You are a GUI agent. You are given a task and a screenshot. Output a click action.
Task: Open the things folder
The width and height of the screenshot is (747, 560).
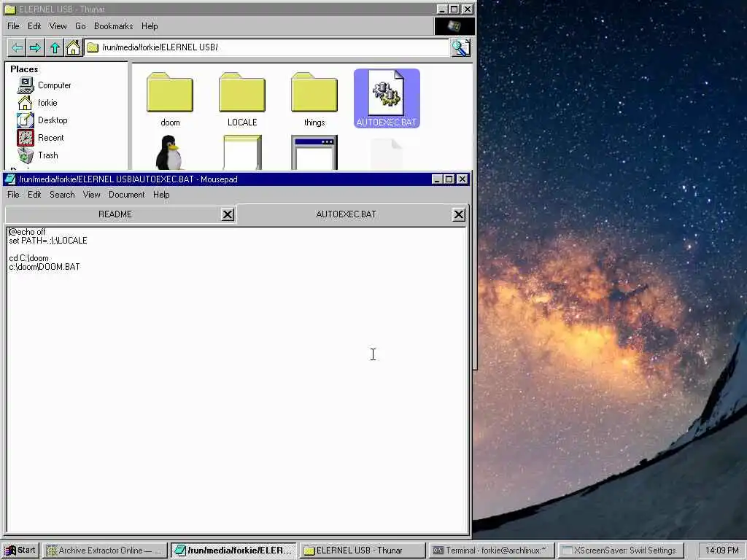click(x=314, y=99)
